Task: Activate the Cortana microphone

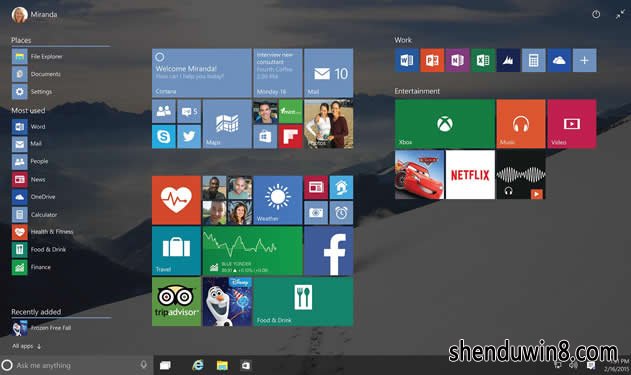Action: click(x=144, y=365)
